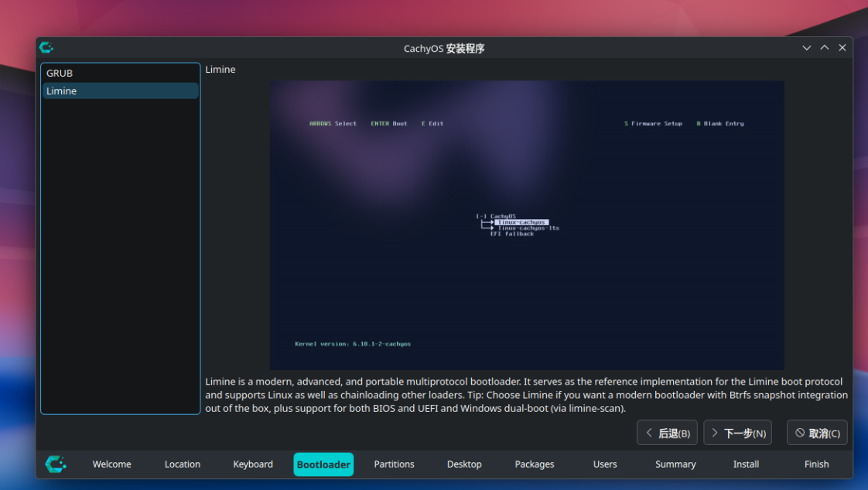Image resolution: width=868 pixels, height=490 pixels.
Task: Click the 后退(B) back button
Action: 667,433
